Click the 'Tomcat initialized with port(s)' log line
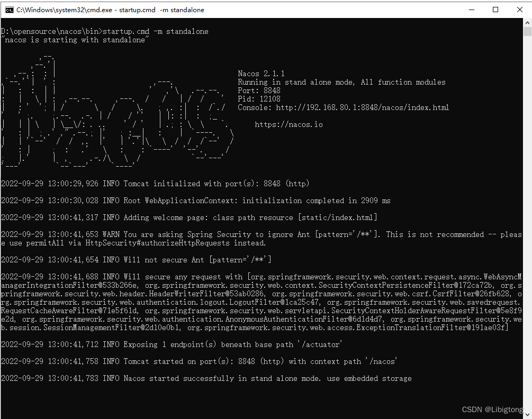The height and width of the screenshot is (419, 532). point(155,184)
